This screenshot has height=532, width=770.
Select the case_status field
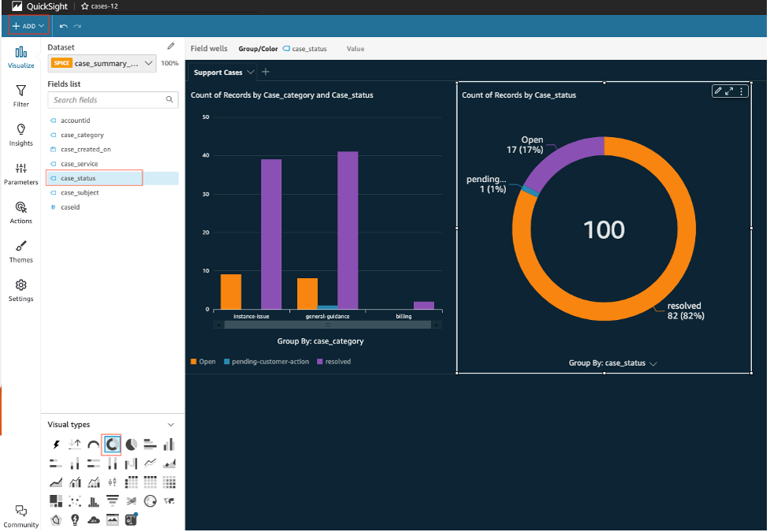112,178
